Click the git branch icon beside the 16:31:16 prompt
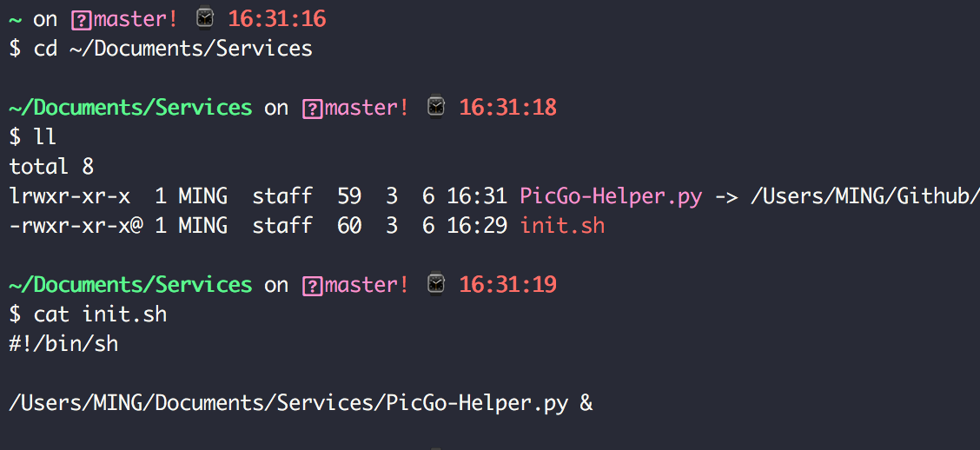The height and width of the screenshot is (450, 980). click(x=81, y=19)
